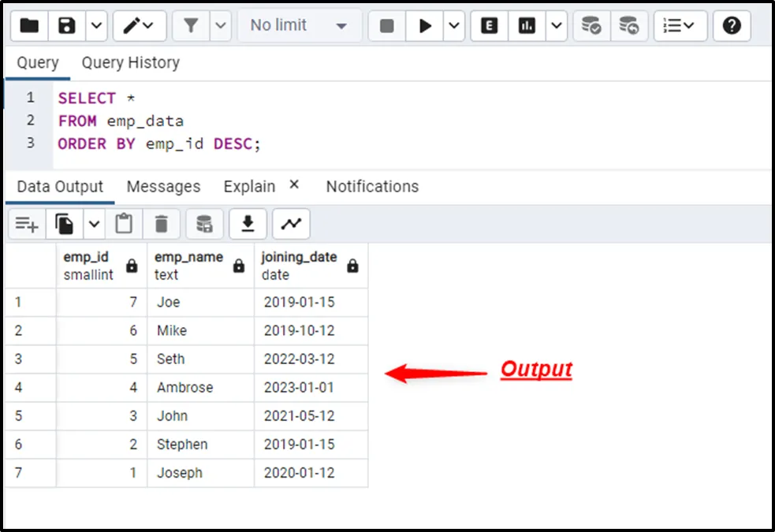
Task: Click the Explain (E) button
Action: pyautogui.click(x=490, y=26)
